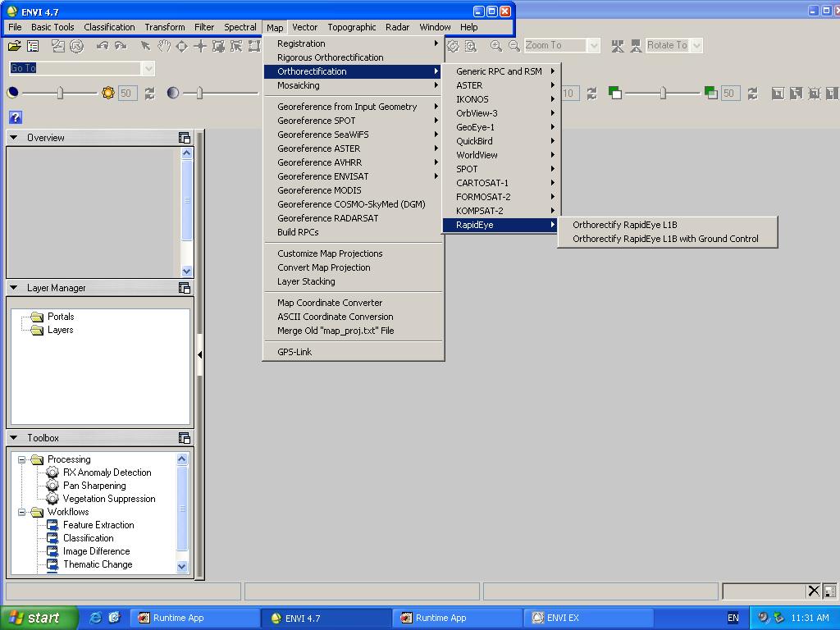Click the Feature Extraction workflow icon
Viewport: 840px width, 630px height.
52,525
